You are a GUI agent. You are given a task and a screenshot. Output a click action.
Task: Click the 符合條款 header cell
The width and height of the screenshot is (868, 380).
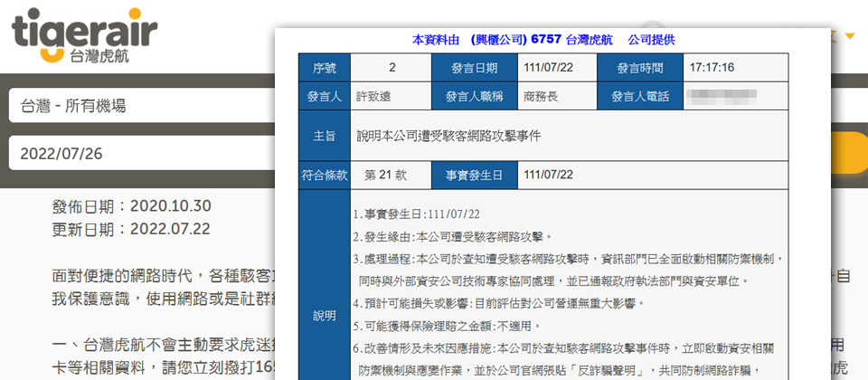[x=324, y=175]
